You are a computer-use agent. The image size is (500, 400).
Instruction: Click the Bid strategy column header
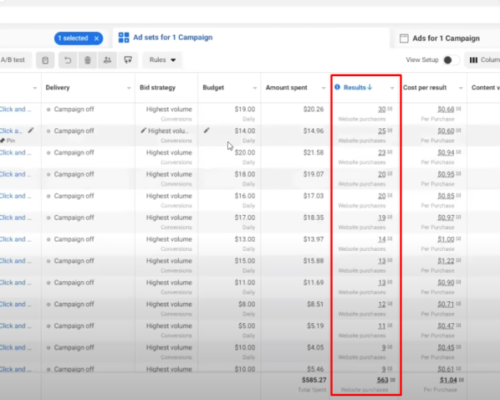pos(157,88)
